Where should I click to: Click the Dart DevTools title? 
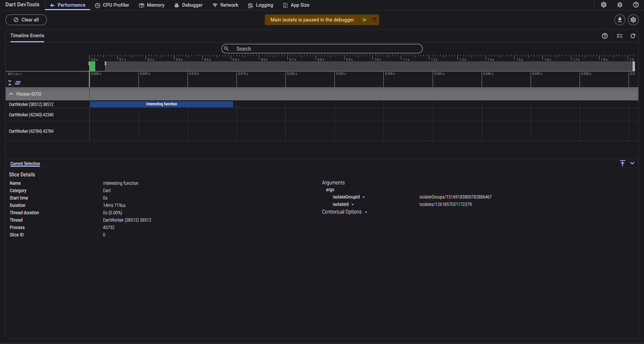point(22,5)
